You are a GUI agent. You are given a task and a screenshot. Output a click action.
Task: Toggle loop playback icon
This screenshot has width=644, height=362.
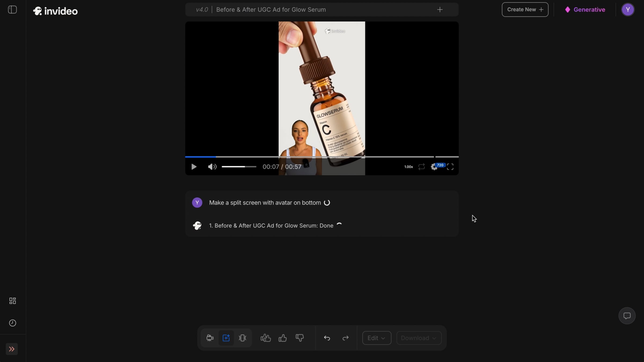point(422,167)
